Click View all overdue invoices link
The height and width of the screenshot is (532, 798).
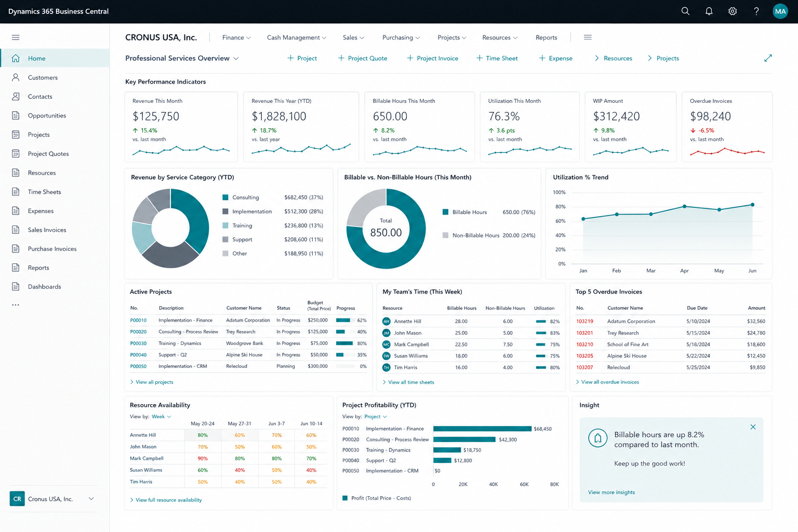click(x=607, y=382)
